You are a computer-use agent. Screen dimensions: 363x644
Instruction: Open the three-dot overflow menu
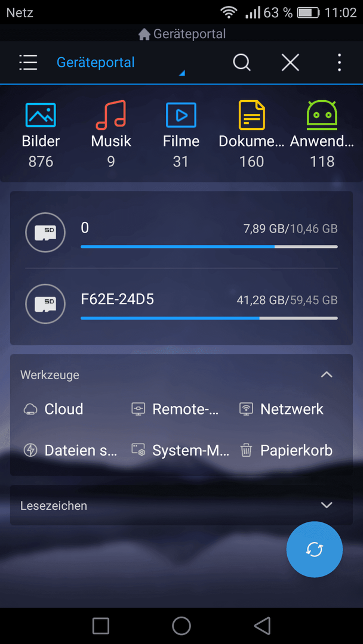point(339,63)
